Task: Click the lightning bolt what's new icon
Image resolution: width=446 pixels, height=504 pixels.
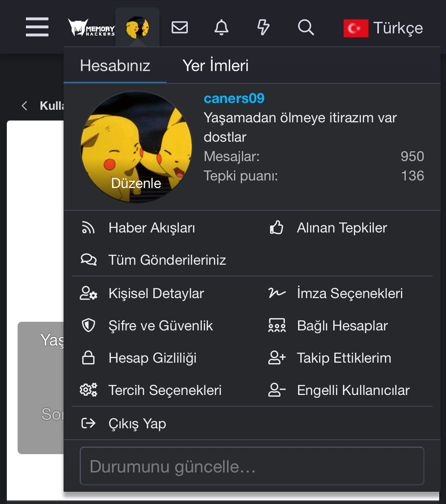Action: tap(264, 27)
